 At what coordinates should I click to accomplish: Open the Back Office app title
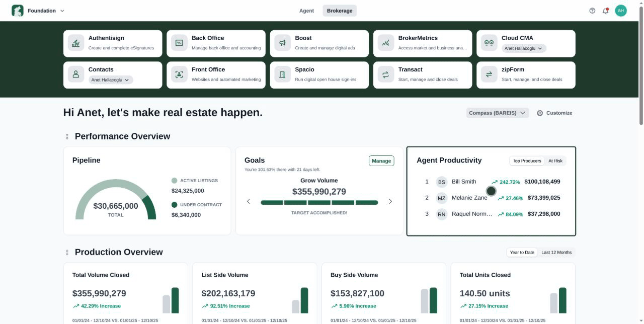[208, 38]
